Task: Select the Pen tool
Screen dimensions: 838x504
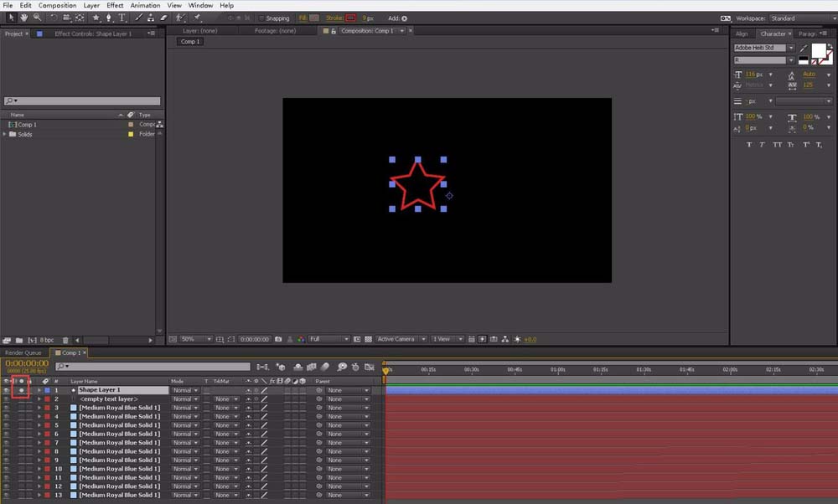Action: pos(108,18)
